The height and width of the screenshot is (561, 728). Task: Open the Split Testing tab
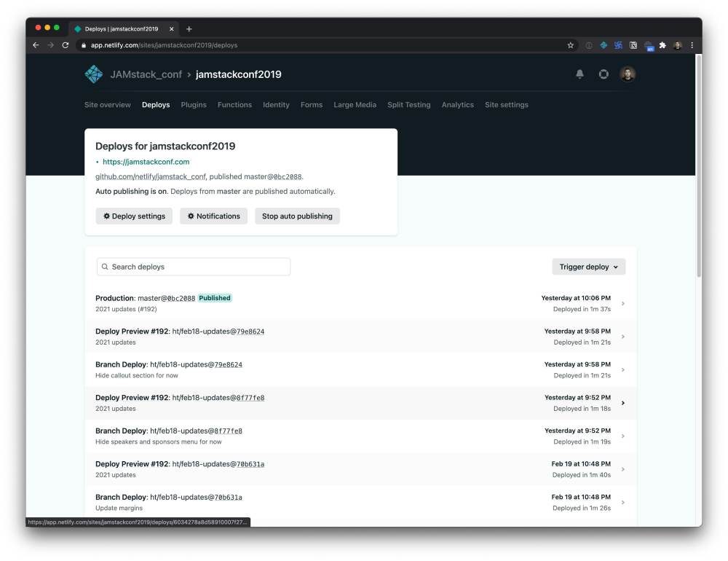click(x=408, y=104)
